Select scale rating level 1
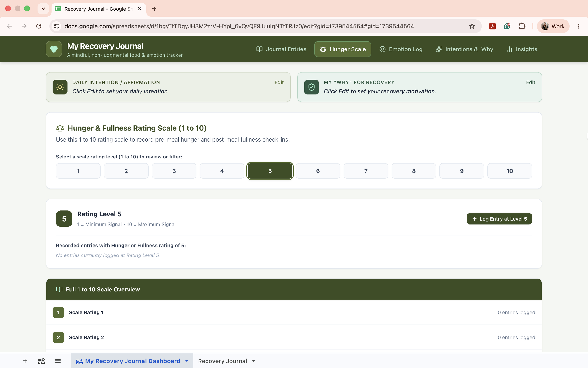Viewport: 588px width, 368px height. [x=78, y=171]
